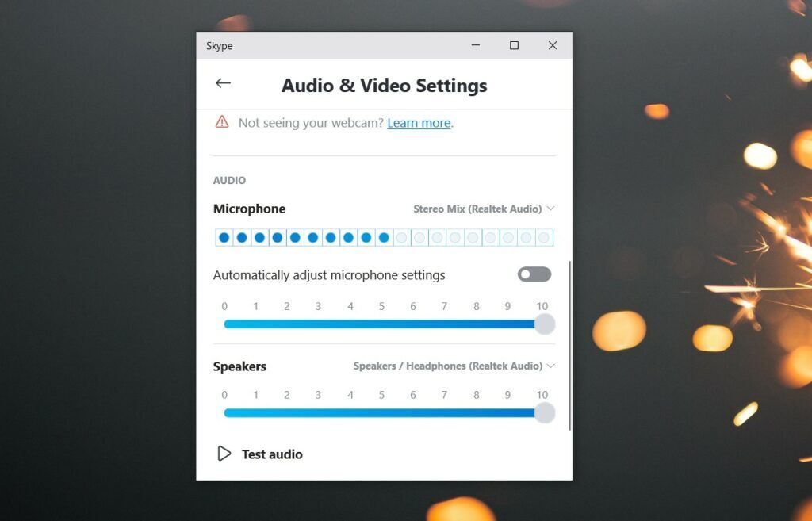Minimize the Skype window
The height and width of the screenshot is (521, 812).
475,45
